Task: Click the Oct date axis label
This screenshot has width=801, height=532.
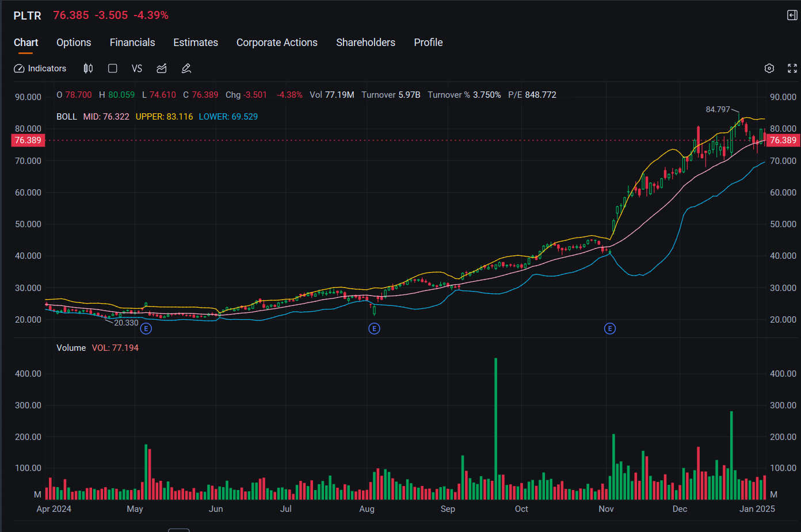Action: (x=521, y=509)
